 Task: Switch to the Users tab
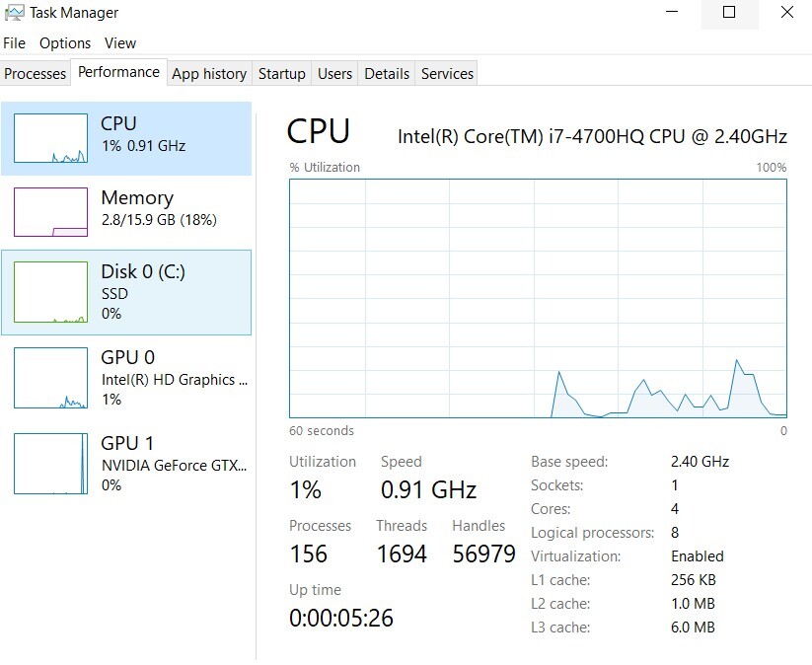point(334,74)
